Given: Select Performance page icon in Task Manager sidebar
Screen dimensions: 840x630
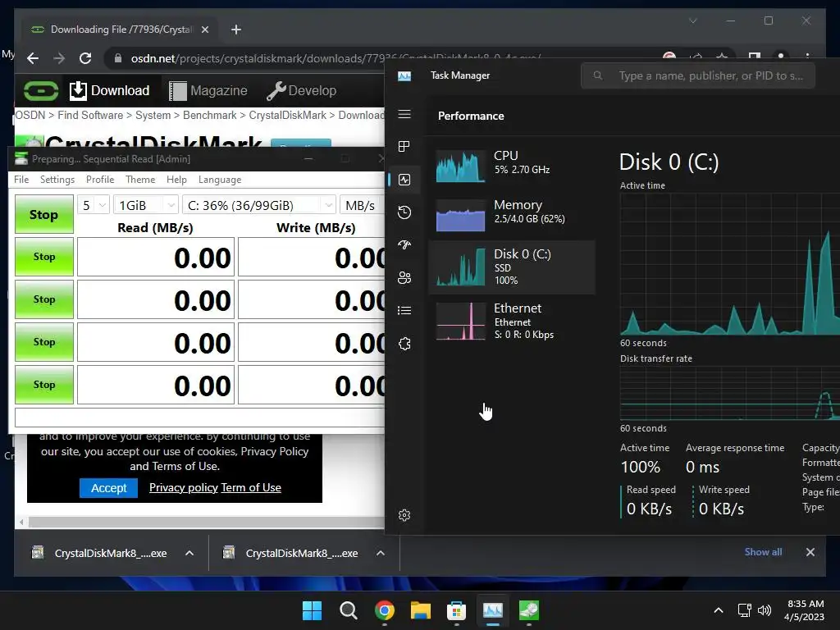Looking at the screenshot, I should click(404, 180).
